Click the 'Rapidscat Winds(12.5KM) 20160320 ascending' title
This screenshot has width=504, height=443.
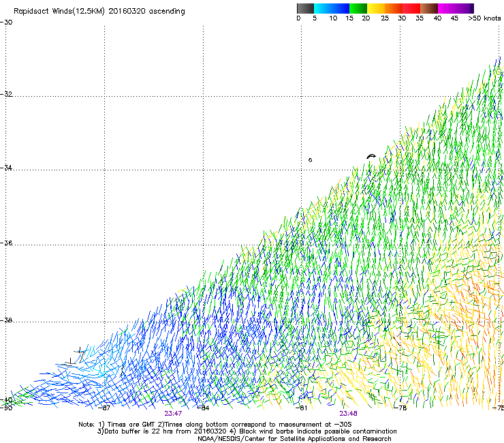pos(99,12)
